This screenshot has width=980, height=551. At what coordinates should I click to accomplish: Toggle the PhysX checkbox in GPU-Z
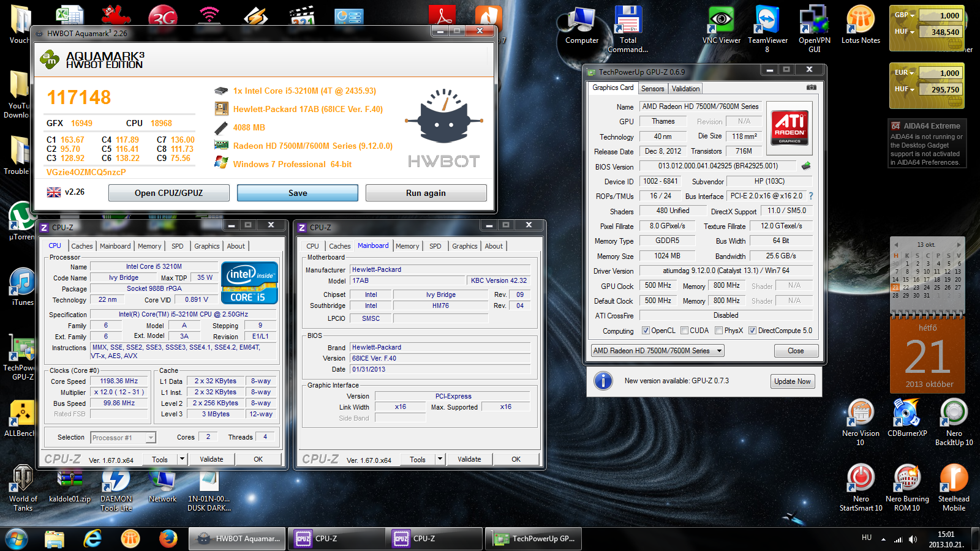(718, 331)
